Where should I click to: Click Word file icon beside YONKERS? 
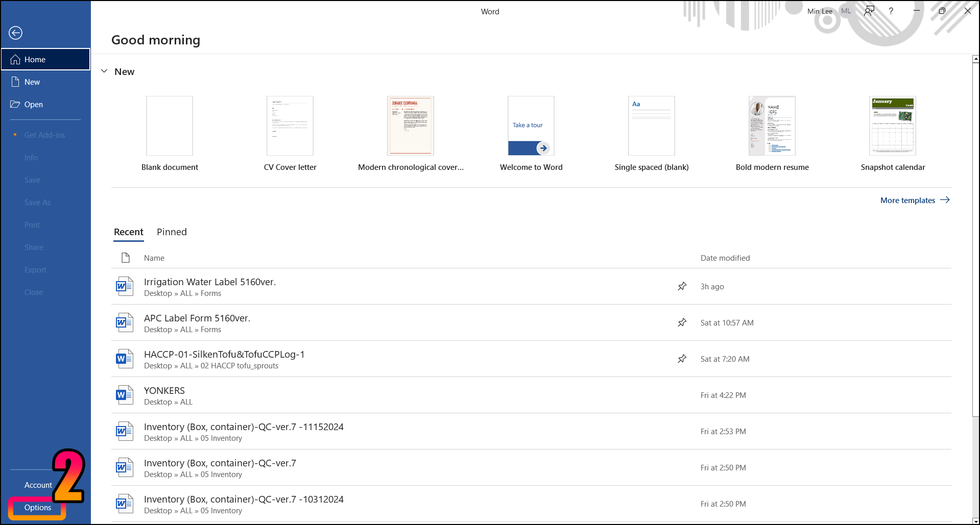pos(125,395)
